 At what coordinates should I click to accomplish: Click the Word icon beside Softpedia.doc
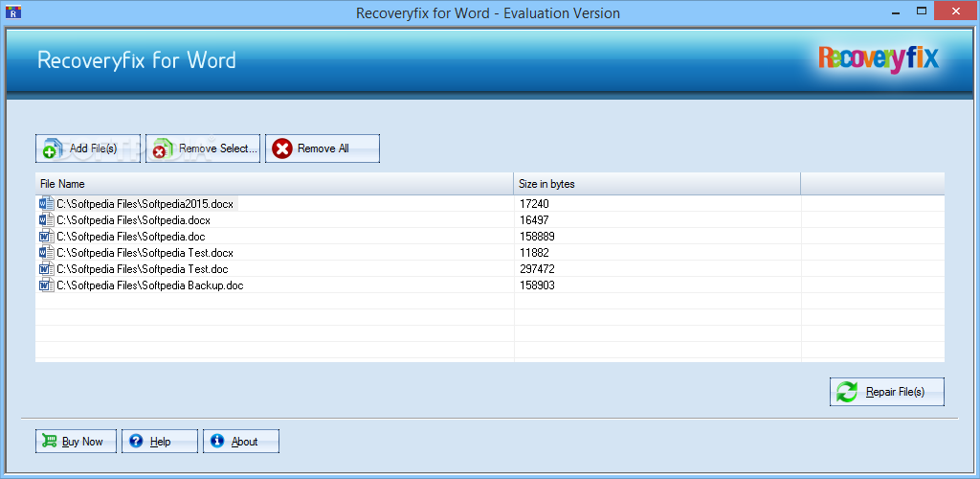point(47,237)
